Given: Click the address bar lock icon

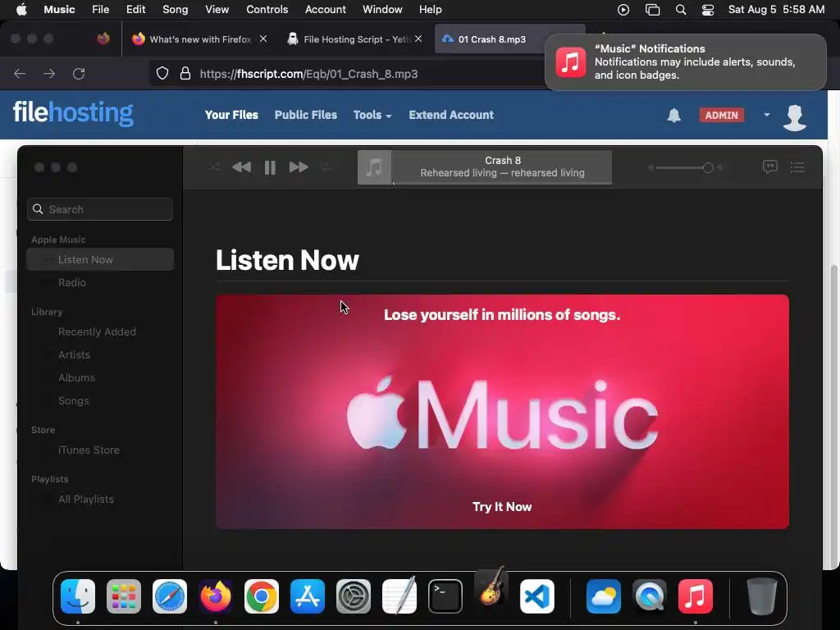Looking at the screenshot, I should (x=185, y=73).
